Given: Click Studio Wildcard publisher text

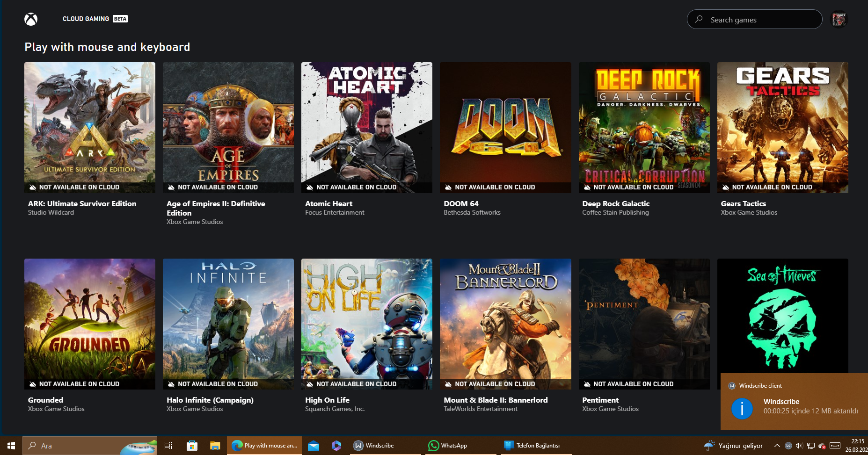Looking at the screenshot, I should point(51,212).
